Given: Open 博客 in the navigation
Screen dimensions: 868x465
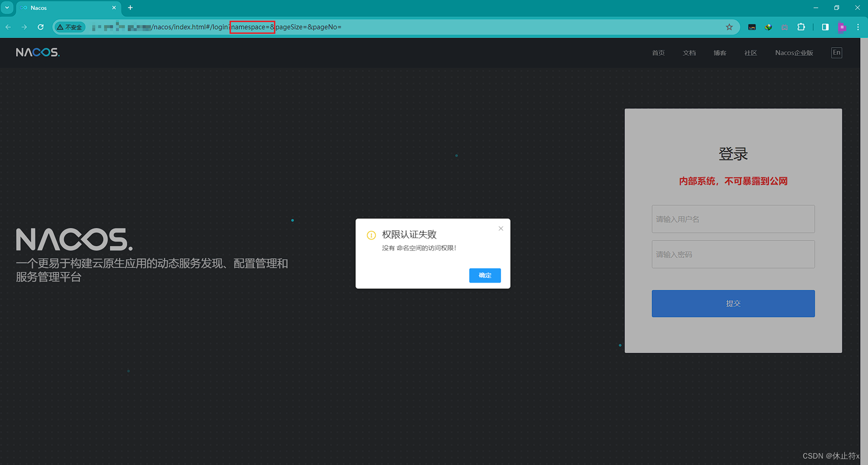Looking at the screenshot, I should coord(720,53).
